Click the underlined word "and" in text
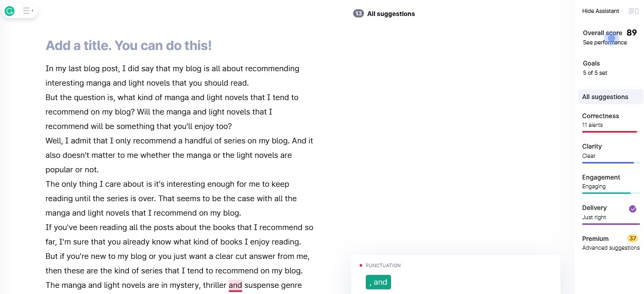The image size is (644, 294). 235,285
